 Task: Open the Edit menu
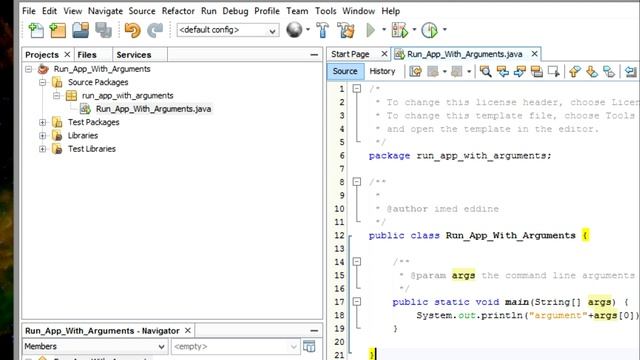click(49, 11)
